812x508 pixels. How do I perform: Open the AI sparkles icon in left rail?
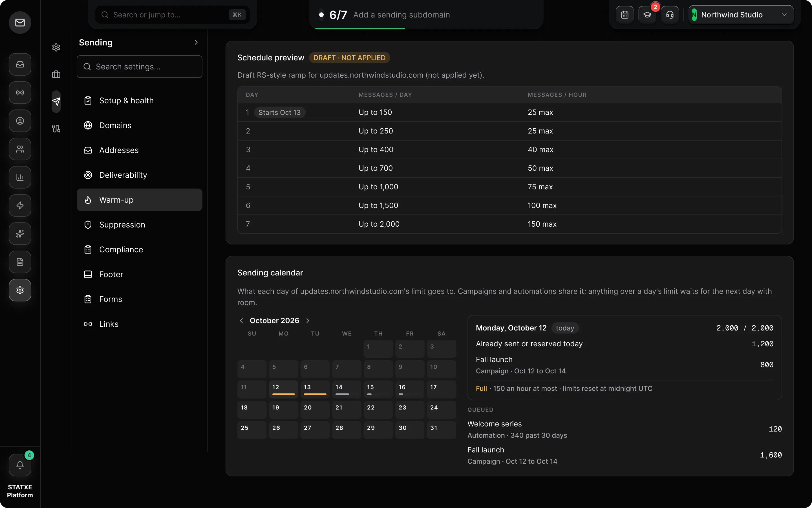pyautogui.click(x=20, y=233)
